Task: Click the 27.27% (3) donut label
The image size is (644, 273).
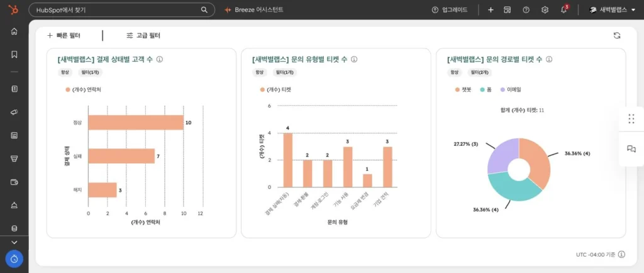Action: click(466, 144)
